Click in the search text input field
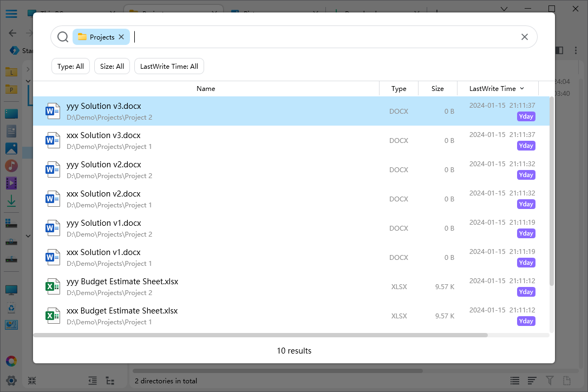This screenshot has height=392, width=588. [325, 37]
